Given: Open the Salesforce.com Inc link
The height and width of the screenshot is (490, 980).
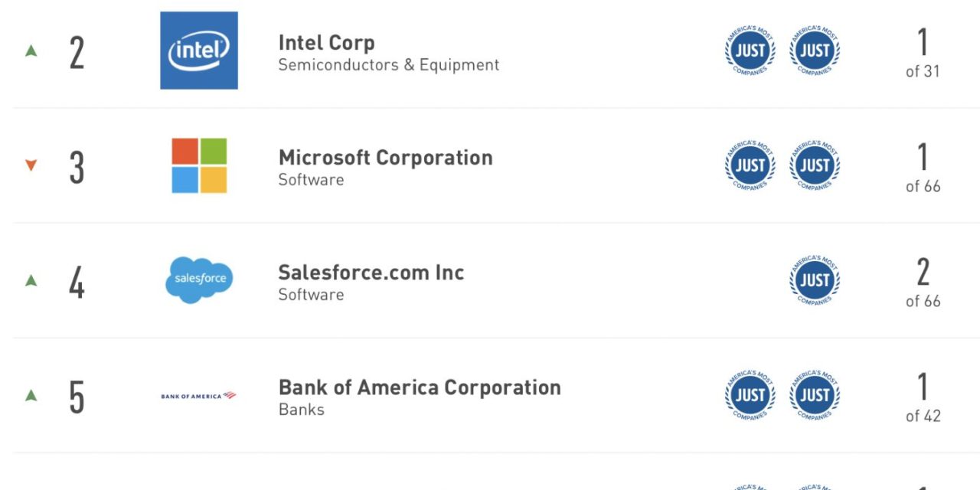Looking at the screenshot, I should pos(371,273).
